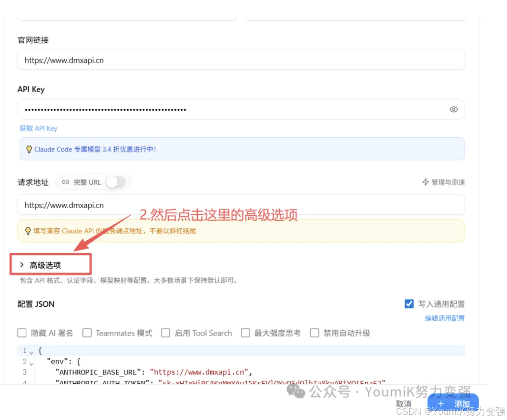This screenshot has width=507, height=420.
Task: Click the link icon beside 完整 URL
Action: pyautogui.click(x=66, y=182)
